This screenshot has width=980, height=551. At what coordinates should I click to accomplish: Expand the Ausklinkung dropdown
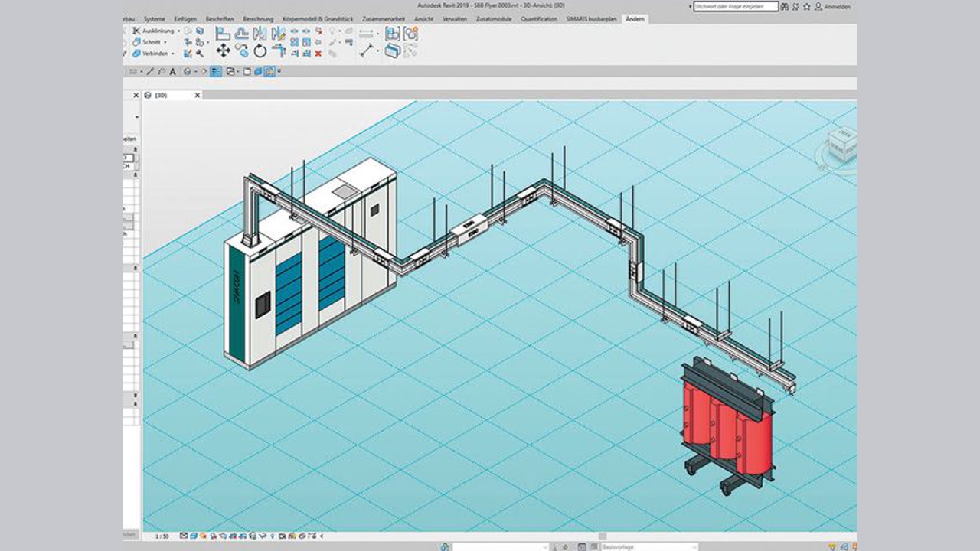179,31
